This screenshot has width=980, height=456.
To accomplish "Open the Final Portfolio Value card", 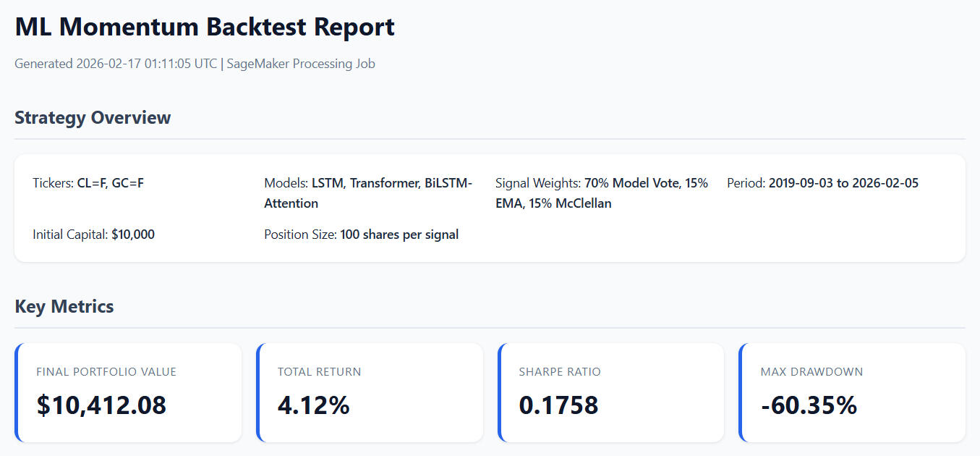I will (x=128, y=392).
